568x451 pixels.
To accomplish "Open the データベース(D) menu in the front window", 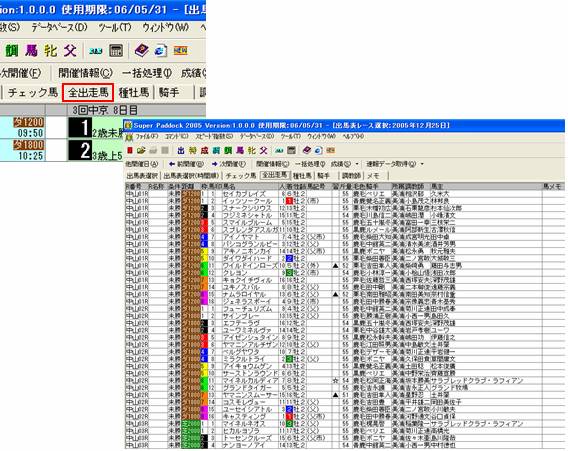I will 257,137.
